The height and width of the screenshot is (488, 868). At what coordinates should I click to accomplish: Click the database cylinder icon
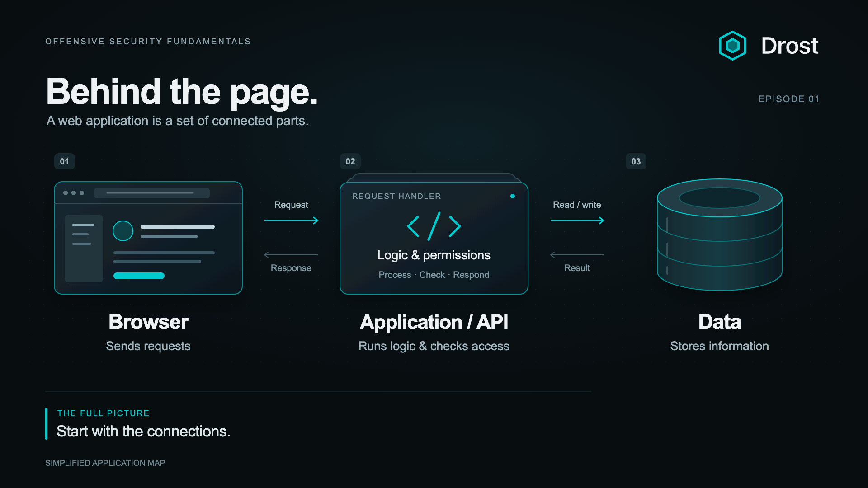pyautogui.click(x=720, y=235)
